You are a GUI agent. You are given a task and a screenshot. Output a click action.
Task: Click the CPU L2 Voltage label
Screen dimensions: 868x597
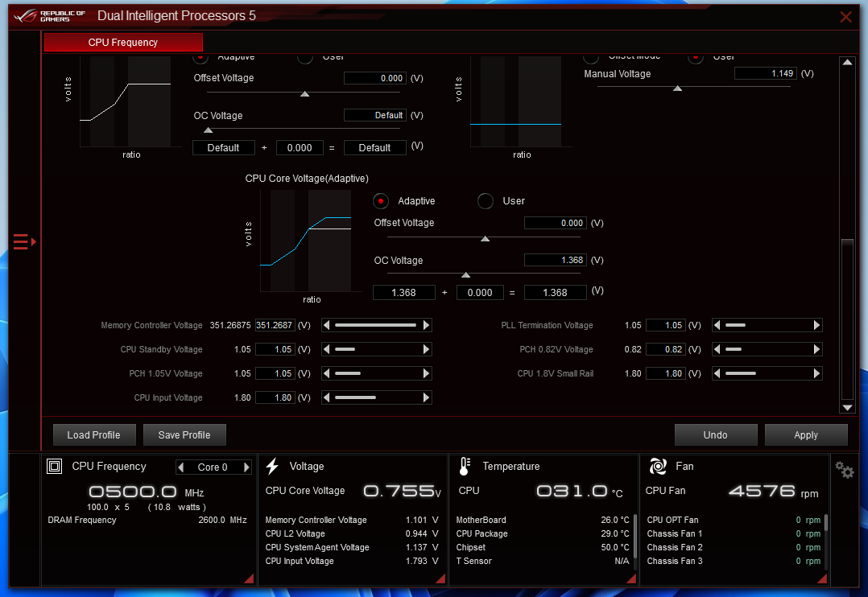(295, 534)
